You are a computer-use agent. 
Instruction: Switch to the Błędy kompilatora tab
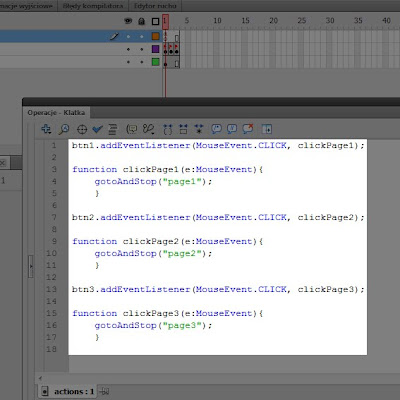tap(93, 6)
